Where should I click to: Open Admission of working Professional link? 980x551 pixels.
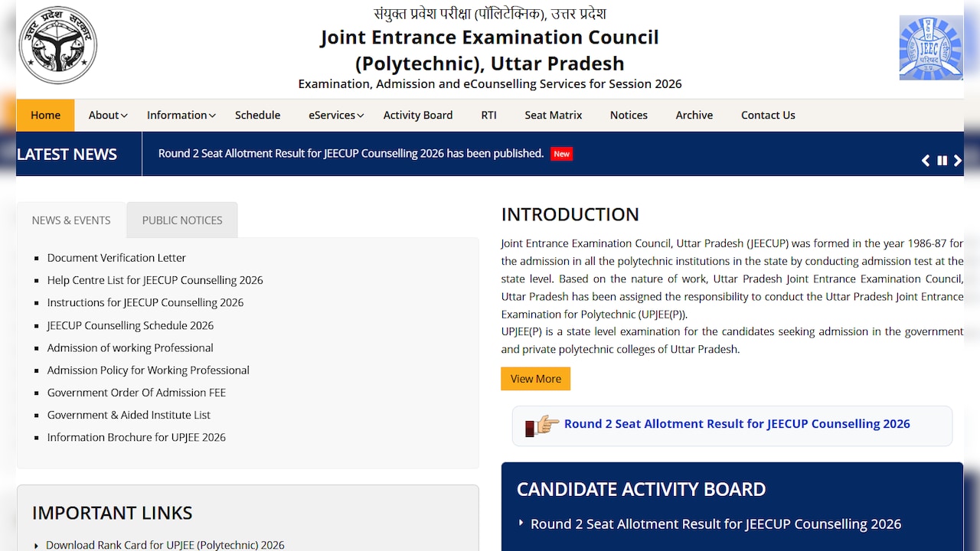[x=130, y=347]
